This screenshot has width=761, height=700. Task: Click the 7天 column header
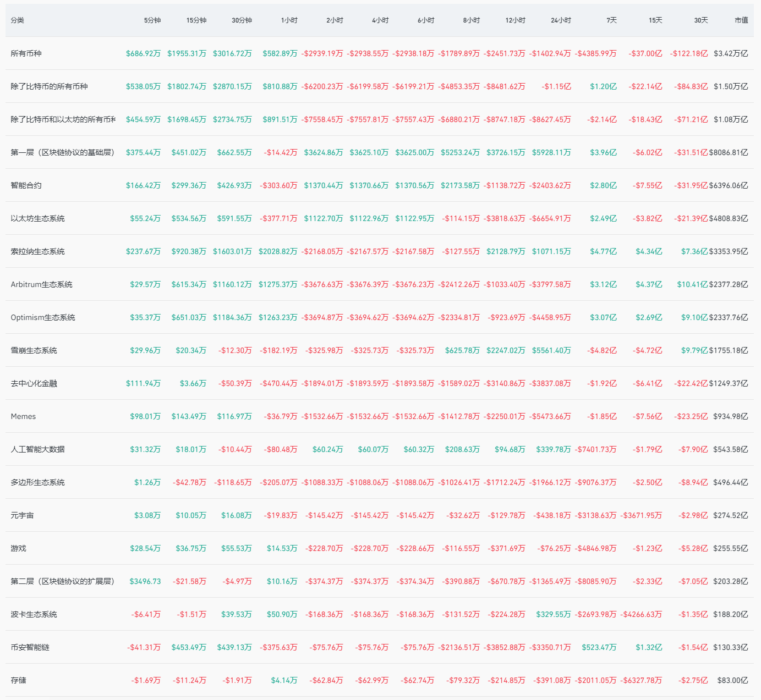[611, 20]
